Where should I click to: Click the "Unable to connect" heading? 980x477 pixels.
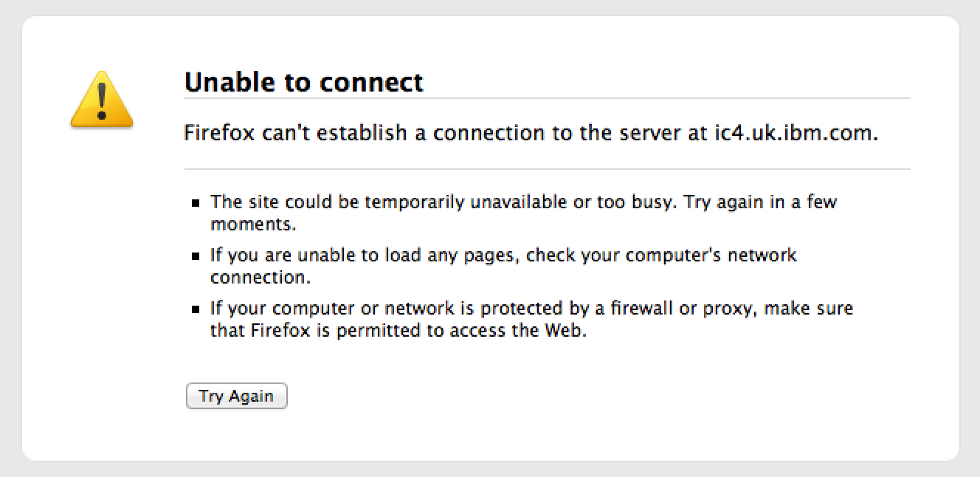(303, 82)
